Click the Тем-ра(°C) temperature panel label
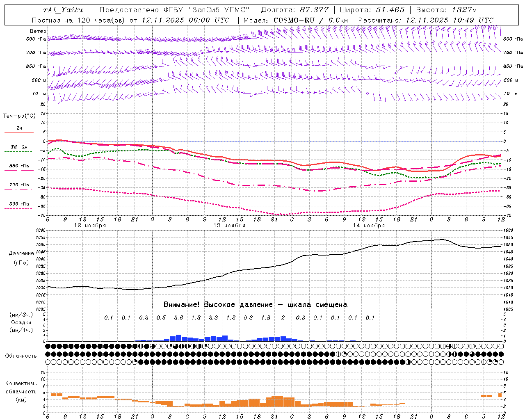This screenshot has width=525, height=420. coord(19,116)
